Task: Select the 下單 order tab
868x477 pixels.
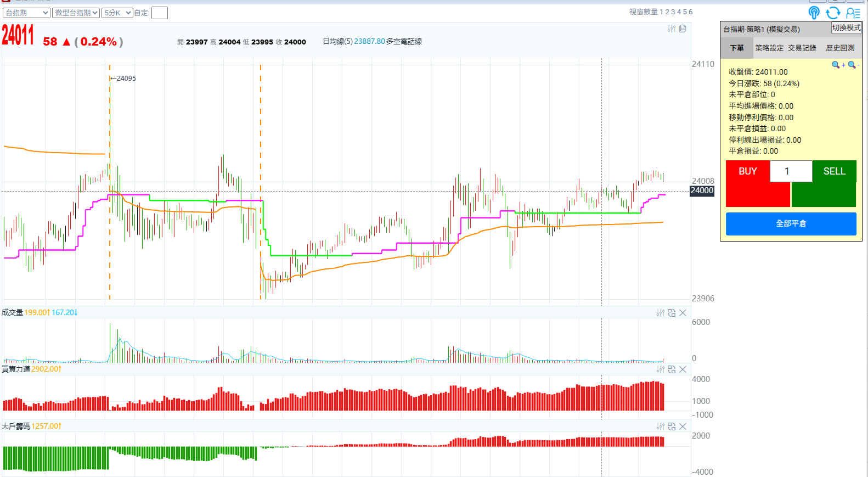Action: pos(737,48)
